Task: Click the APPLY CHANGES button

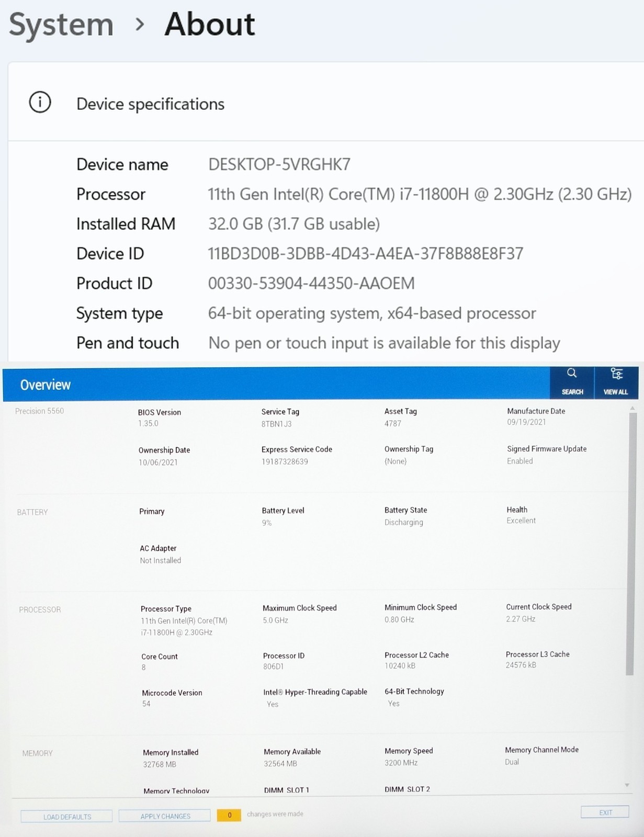Action: [165, 816]
